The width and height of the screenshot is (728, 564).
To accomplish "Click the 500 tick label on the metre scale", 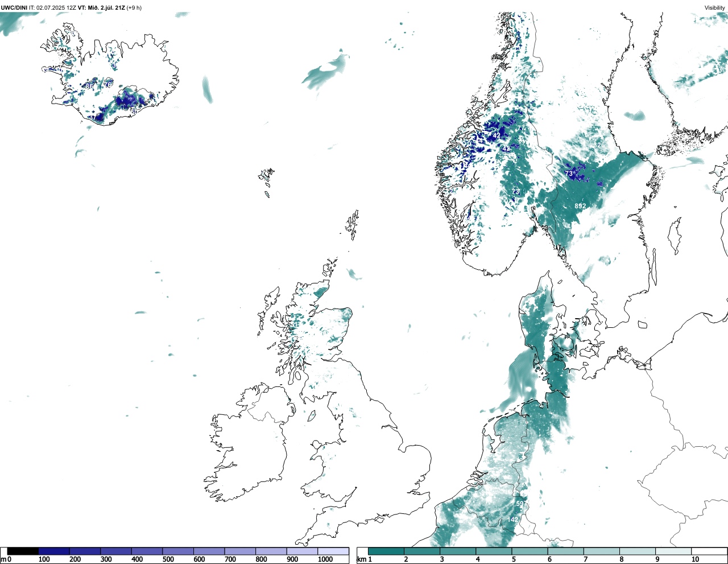I will click(168, 559).
